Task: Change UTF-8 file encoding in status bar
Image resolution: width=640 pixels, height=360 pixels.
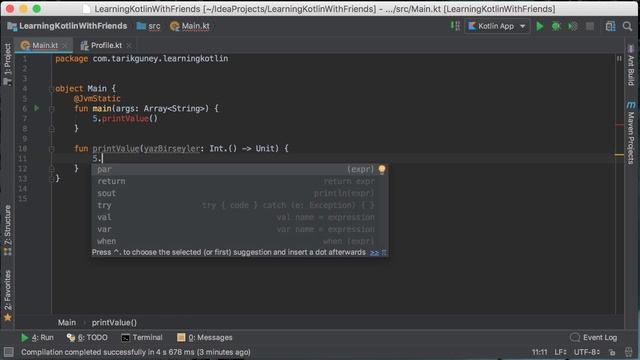Action: (587, 352)
